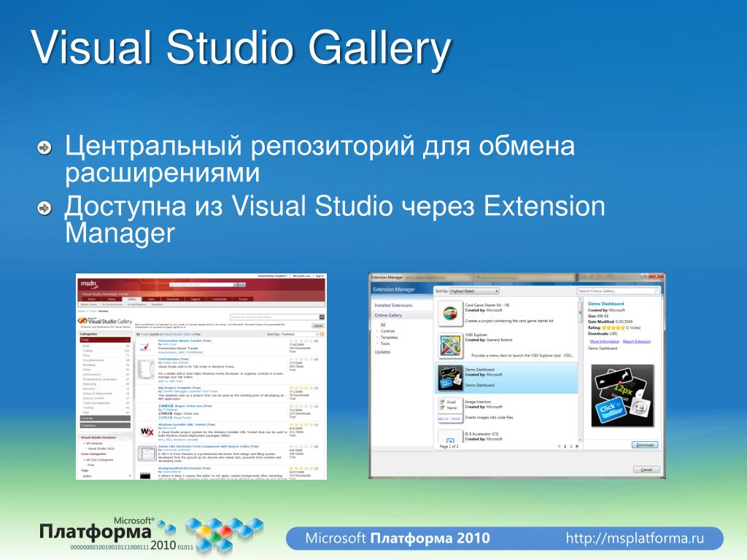Click the Cancel button
Image resolution: width=747 pixels, height=560 pixels.
click(x=646, y=470)
